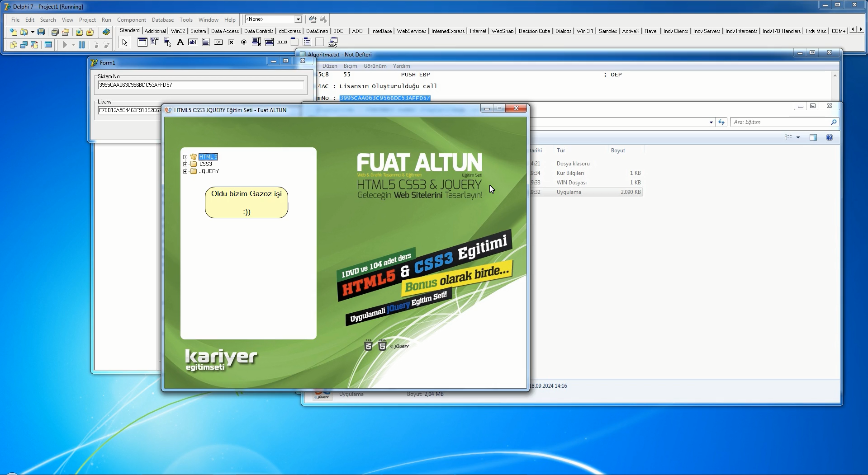The width and height of the screenshot is (868, 475).
Task: Select the CSS3 folder in tree
Action: tap(205, 164)
